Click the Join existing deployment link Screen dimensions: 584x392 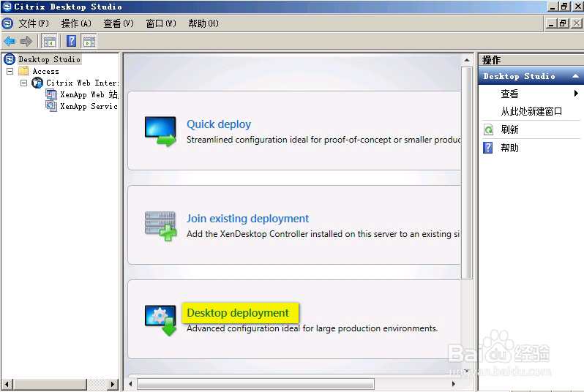pos(247,219)
